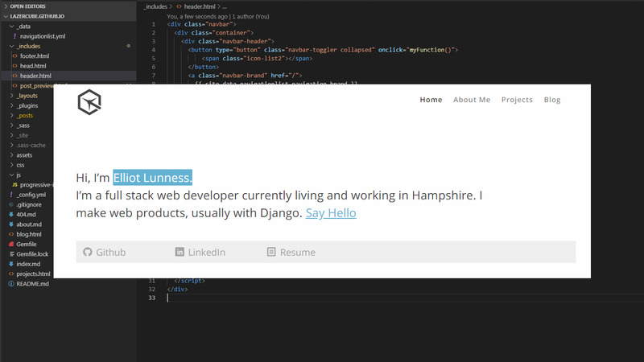The width and height of the screenshot is (644, 362).
Task: Collapse the js folder
Action: pos(11,175)
